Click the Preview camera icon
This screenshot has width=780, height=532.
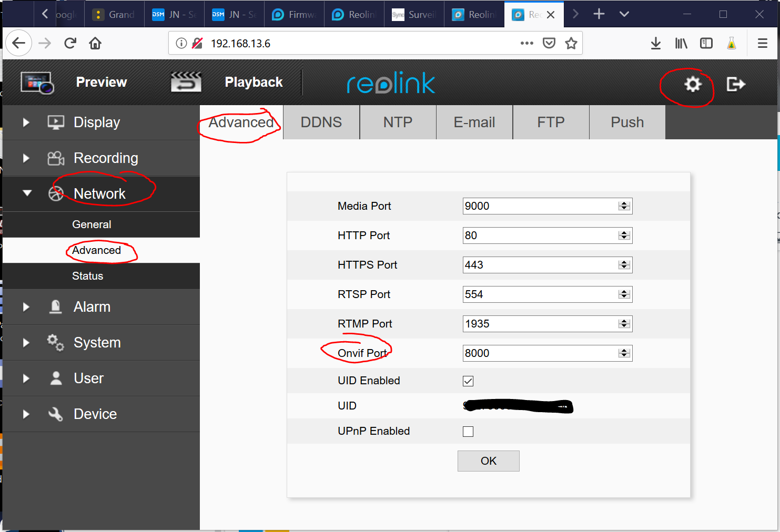pyautogui.click(x=37, y=83)
